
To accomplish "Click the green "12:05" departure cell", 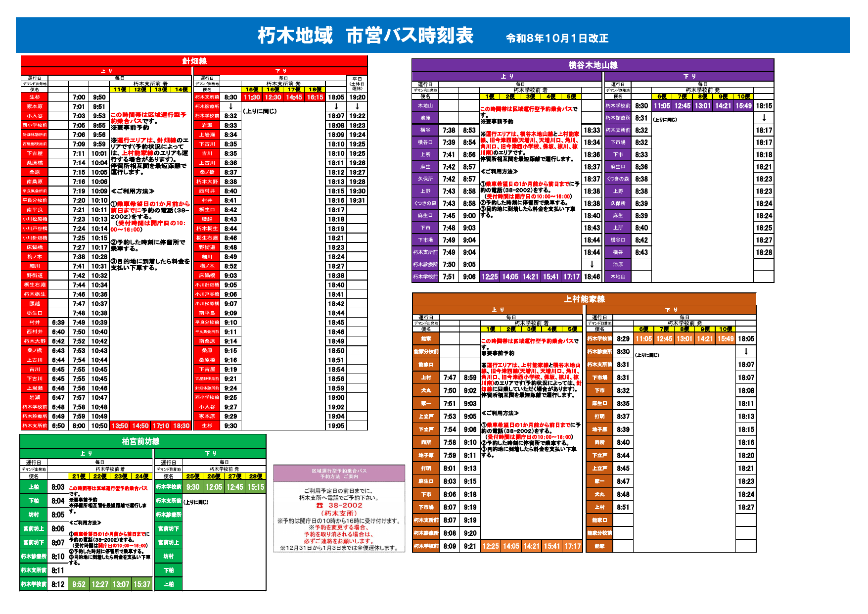I will [214, 487].
